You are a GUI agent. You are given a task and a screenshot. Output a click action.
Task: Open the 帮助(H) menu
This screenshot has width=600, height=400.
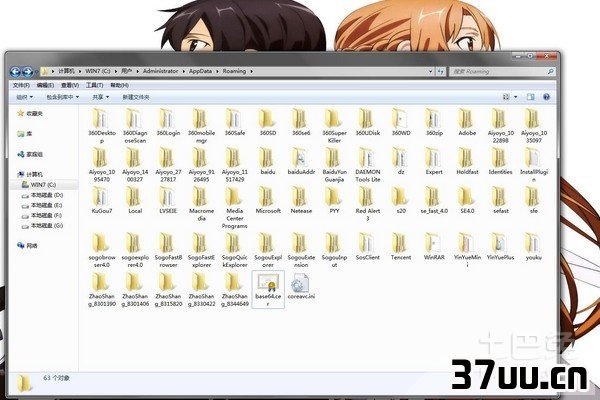pos(119,85)
